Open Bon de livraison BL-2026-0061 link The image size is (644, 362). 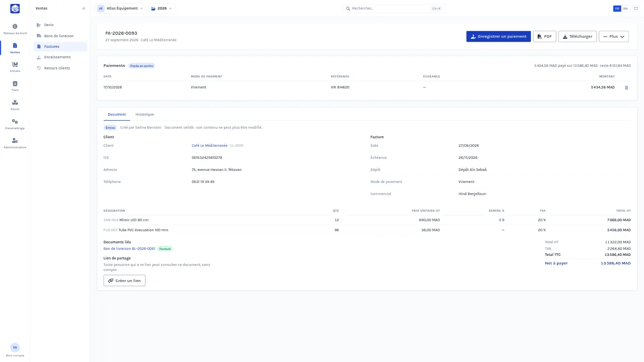[x=129, y=249]
